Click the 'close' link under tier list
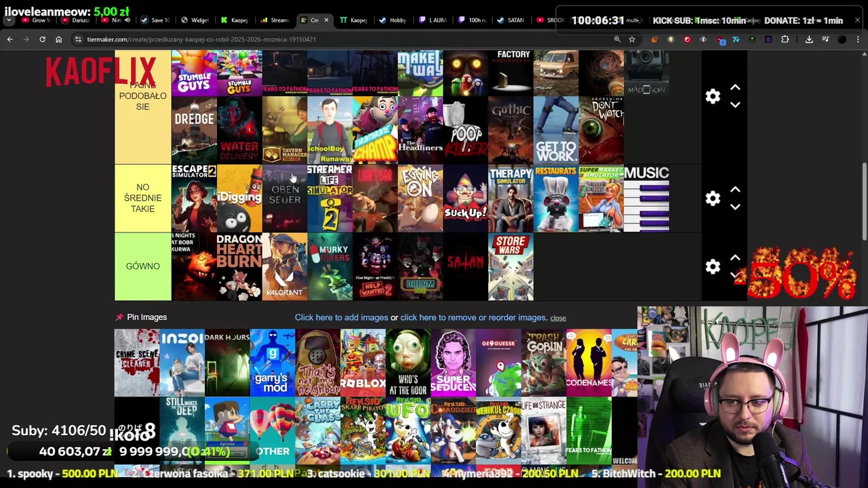The image size is (868, 488). click(x=558, y=318)
